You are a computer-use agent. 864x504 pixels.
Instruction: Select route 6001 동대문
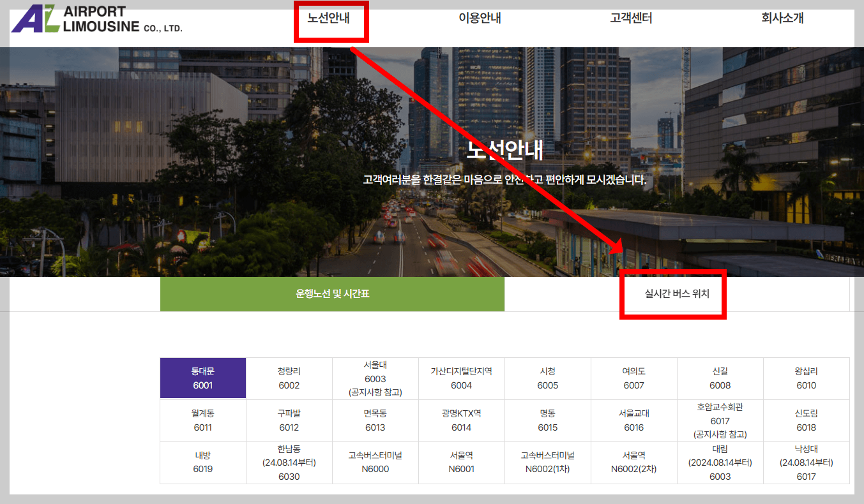click(x=202, y=378)
